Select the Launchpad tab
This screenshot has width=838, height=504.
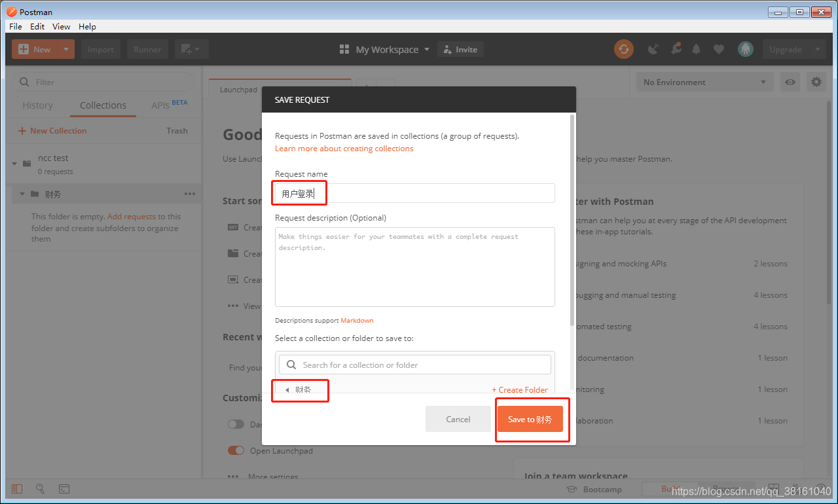pos(238,90)
